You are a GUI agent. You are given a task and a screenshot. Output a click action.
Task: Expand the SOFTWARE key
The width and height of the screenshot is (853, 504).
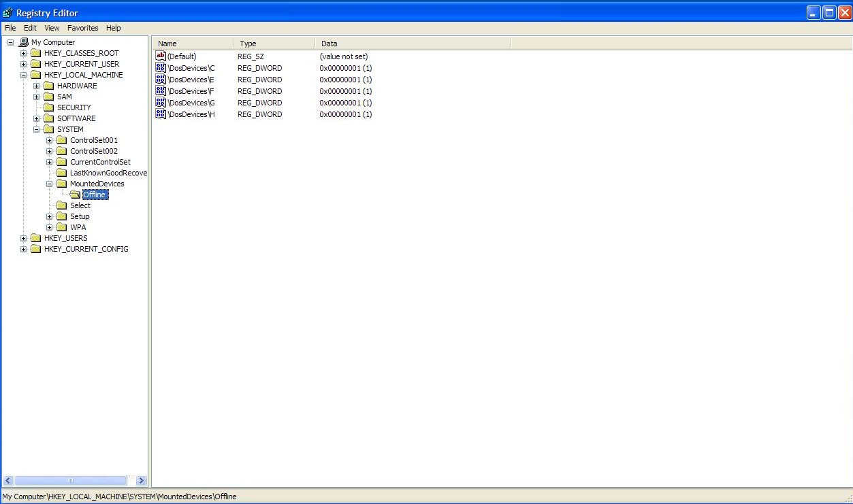[x=36, y=118]
